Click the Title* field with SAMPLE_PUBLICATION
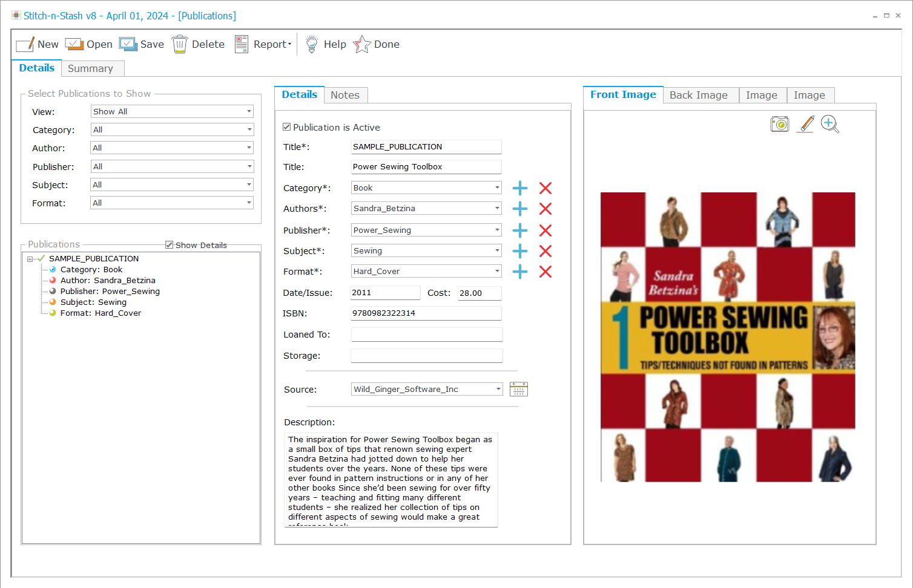This screenshot has height=588, width=913. coord(426,146)
